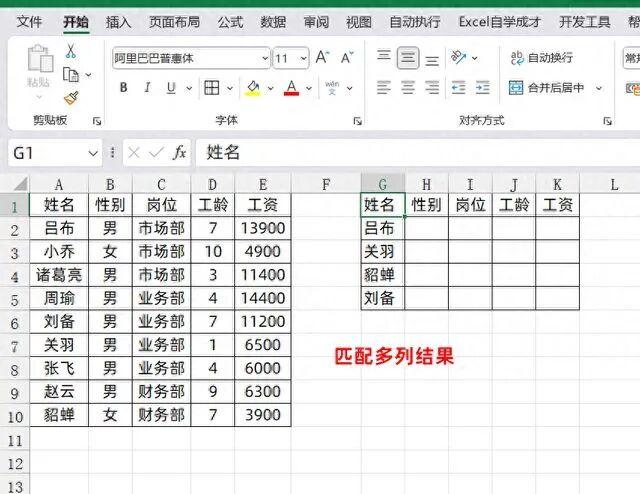Switch to the 公式 tab

click(x=230, y=22)
